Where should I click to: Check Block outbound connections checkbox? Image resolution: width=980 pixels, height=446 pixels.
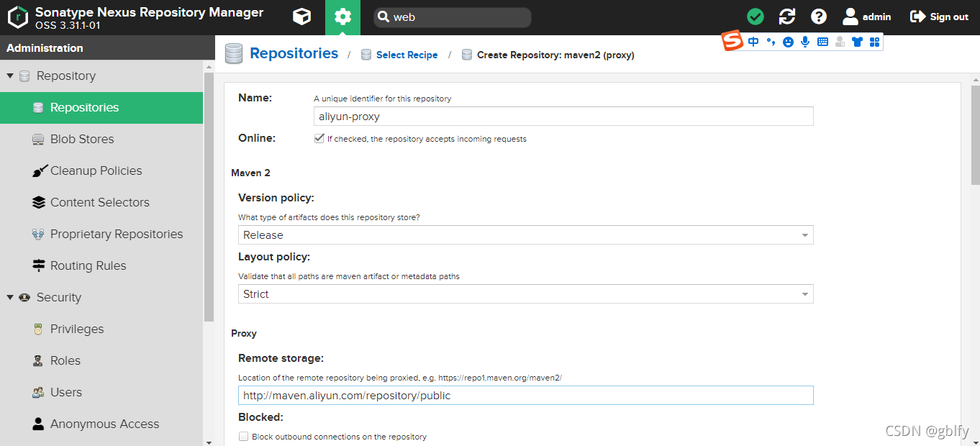[x=243, y=437]
